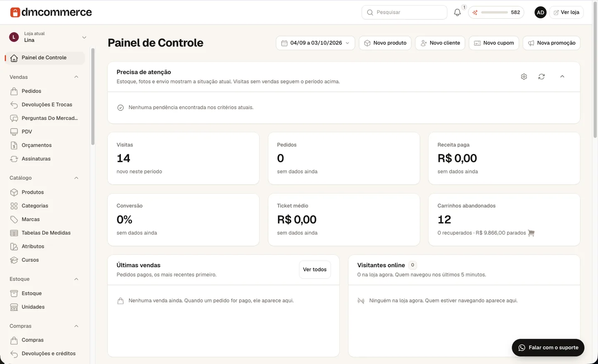Click the credits progress bar showing 582

point(494,12)
